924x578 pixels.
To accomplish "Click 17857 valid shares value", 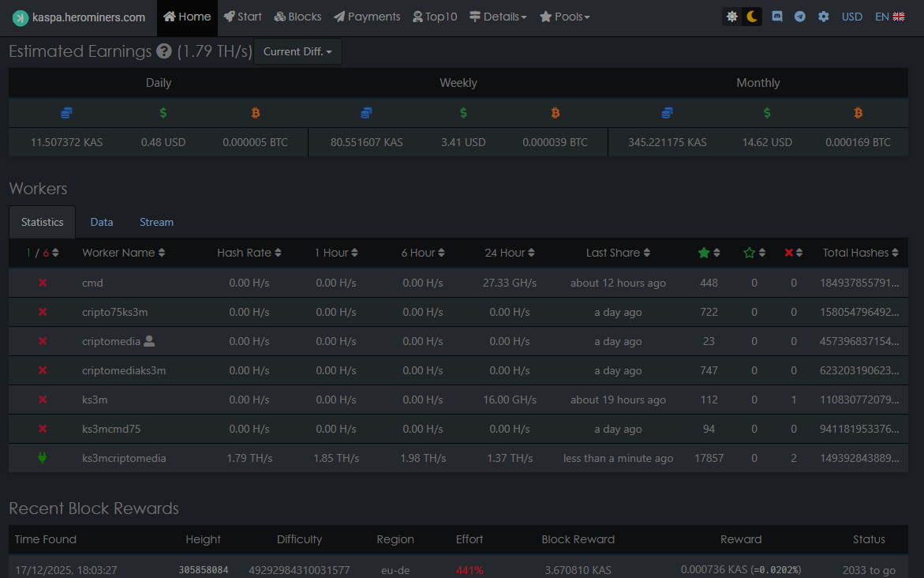I will [x=709, y=458].
